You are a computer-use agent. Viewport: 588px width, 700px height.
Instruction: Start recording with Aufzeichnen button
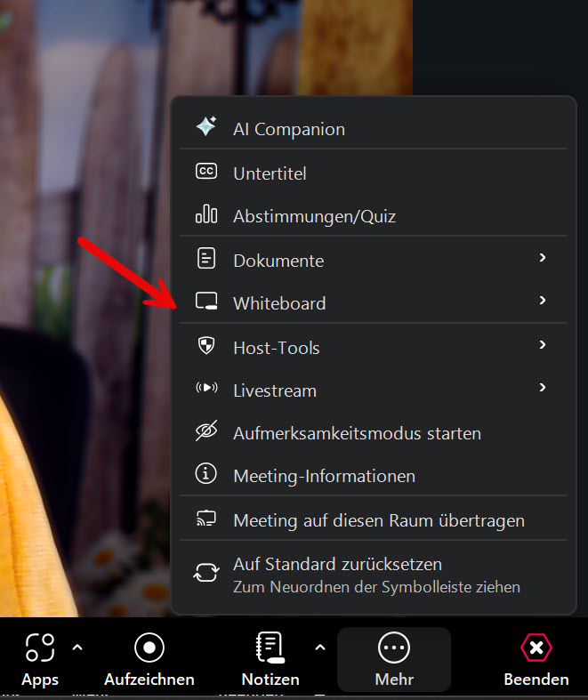[x=149, y=659]
